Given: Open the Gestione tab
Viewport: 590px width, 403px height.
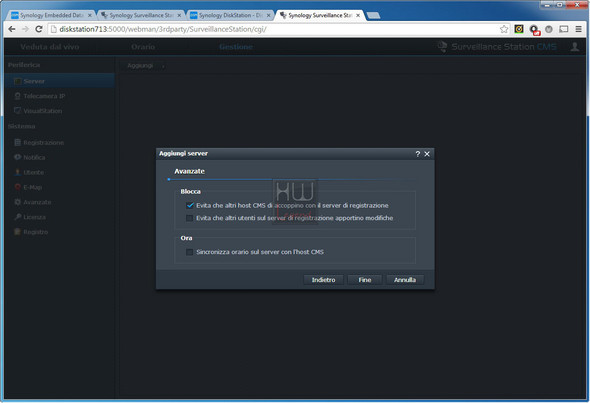Looking at the screenshot, I should point(236,47).
